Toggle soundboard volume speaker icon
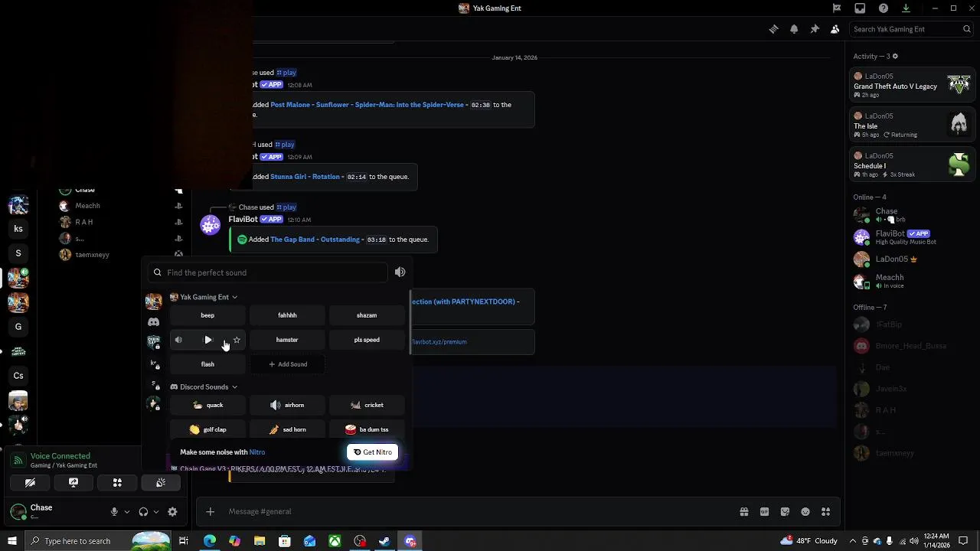This screenshot has height=551, width=980. pos(400,272)
